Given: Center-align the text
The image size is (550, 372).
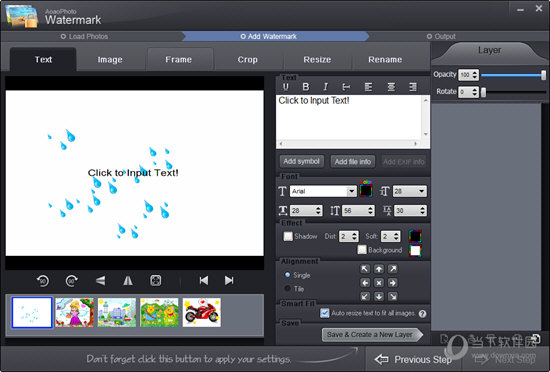Looking at the screenshot, I should (391, 87).
